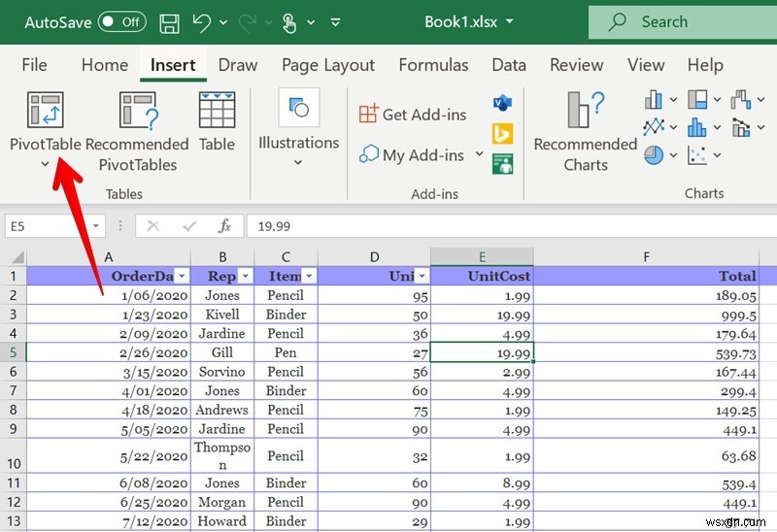777x532 pixels.
Task: Insert a pie or doughnut chart
Action: (653, 155)
